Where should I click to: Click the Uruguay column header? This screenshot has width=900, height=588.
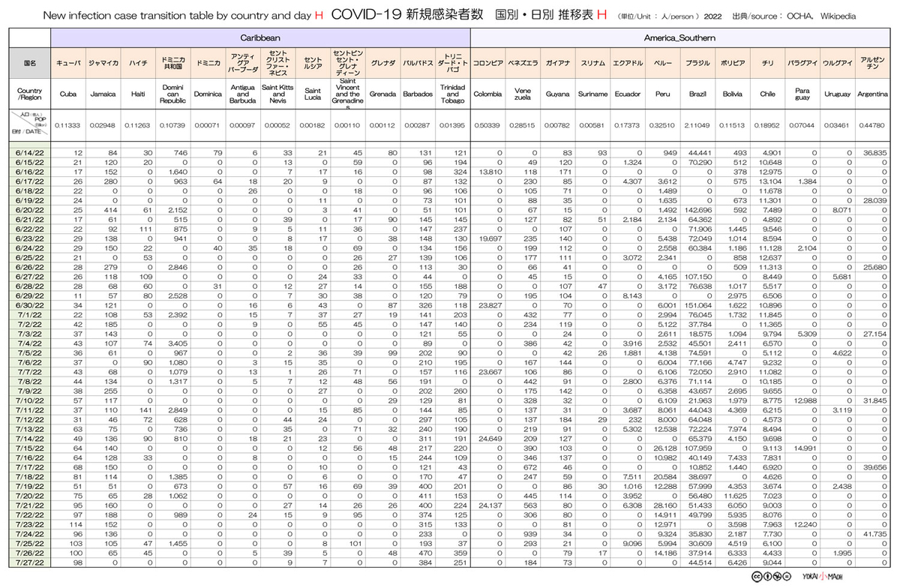pos(838,94)
